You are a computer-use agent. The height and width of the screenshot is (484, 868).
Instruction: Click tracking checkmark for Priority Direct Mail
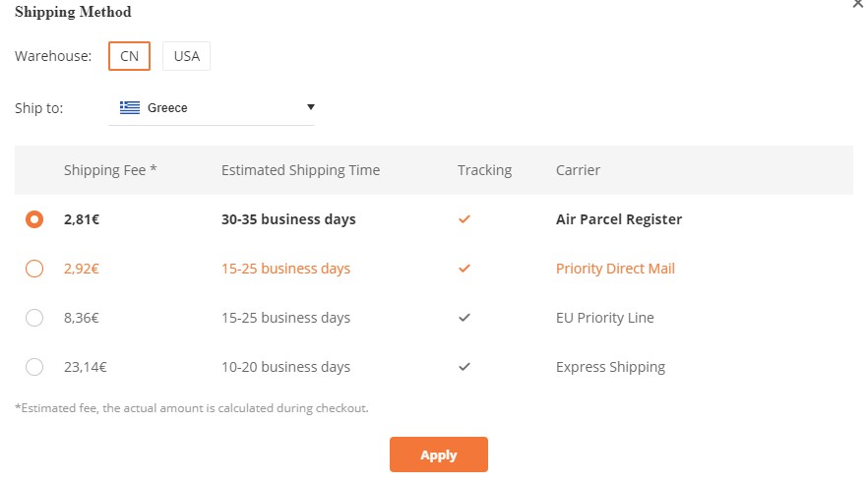point(465,269)
